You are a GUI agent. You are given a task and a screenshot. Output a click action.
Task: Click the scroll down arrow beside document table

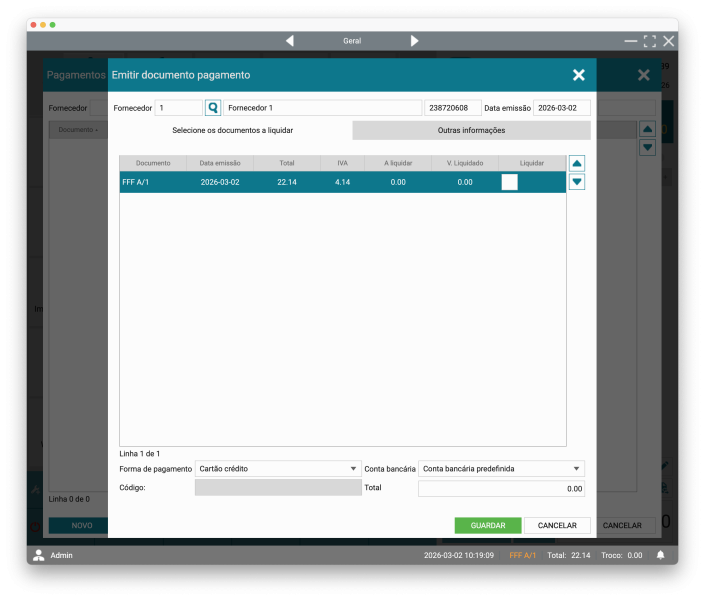coord(577,182)
